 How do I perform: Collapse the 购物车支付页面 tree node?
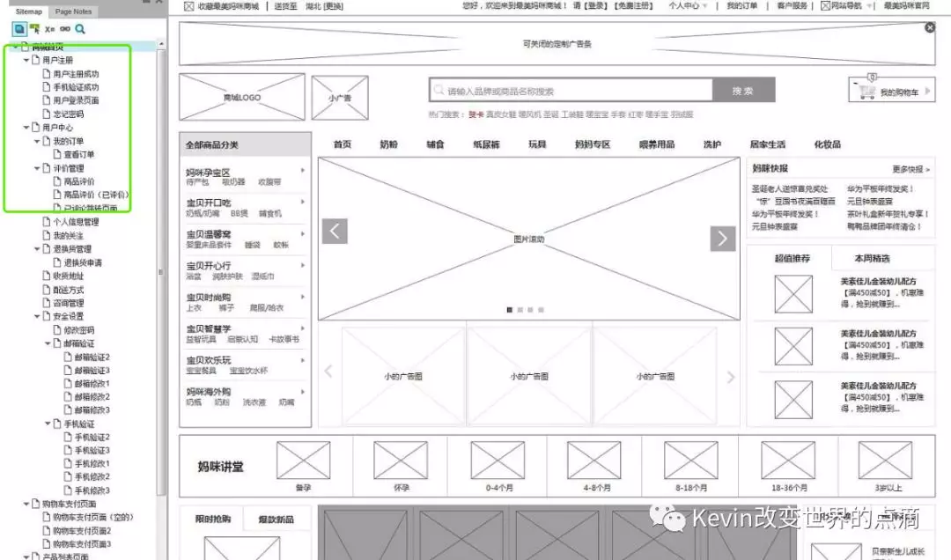click(26, 504)
